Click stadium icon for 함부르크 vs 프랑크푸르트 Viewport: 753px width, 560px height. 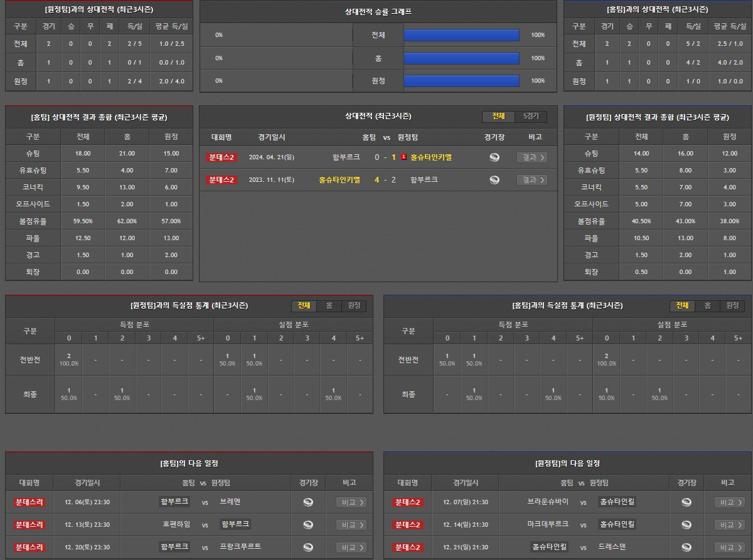point(307,547)
